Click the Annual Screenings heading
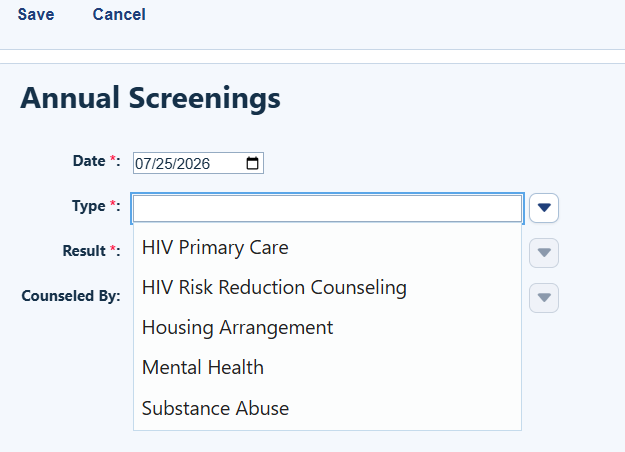625x452 pixels. point(150,98)
